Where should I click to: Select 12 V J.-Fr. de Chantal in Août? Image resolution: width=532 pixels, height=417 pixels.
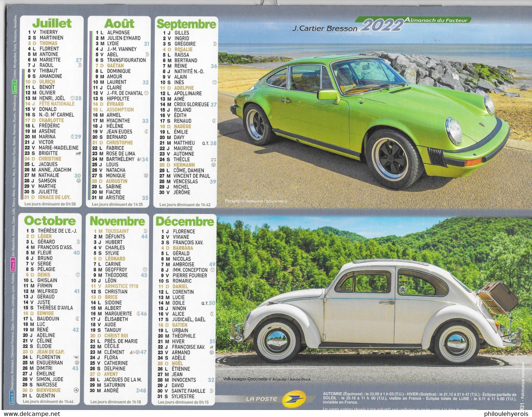coord(118,93)
